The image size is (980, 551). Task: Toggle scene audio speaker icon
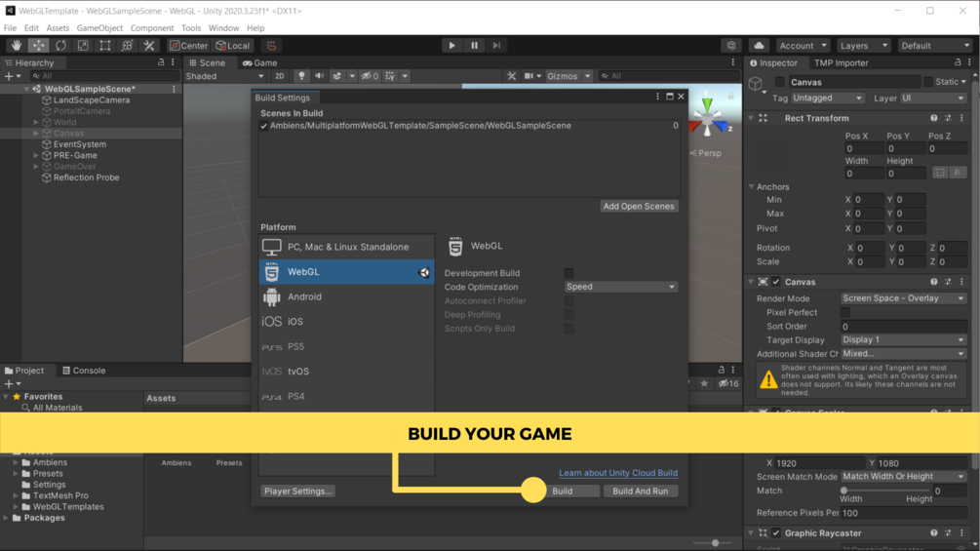click(x=320, y=76)
